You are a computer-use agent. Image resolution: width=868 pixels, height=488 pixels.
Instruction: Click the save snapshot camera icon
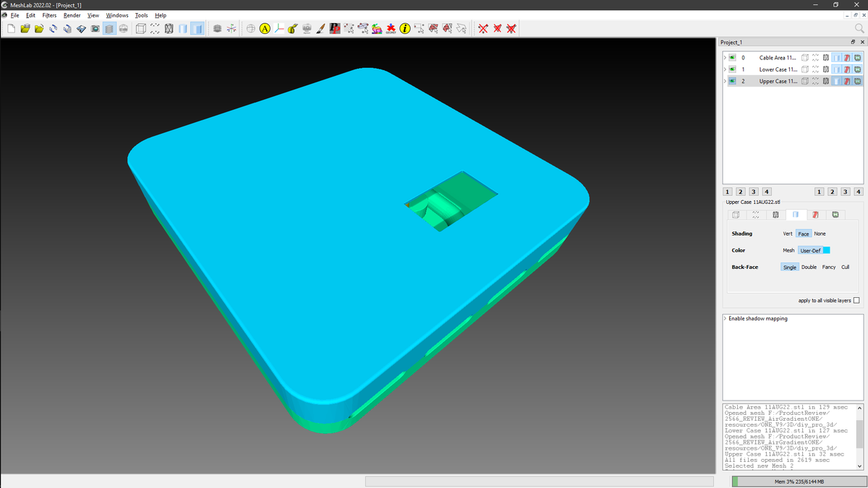[95, 29]
